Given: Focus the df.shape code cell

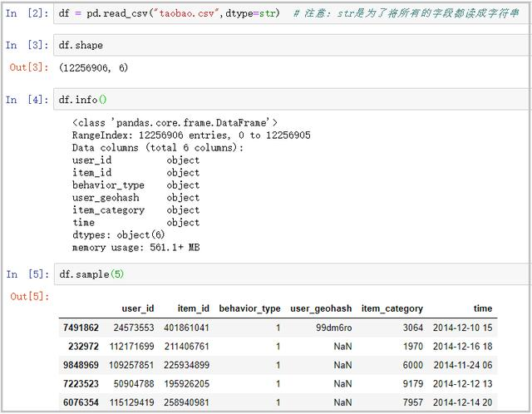Looking at the screenshot, I should 291,46.
